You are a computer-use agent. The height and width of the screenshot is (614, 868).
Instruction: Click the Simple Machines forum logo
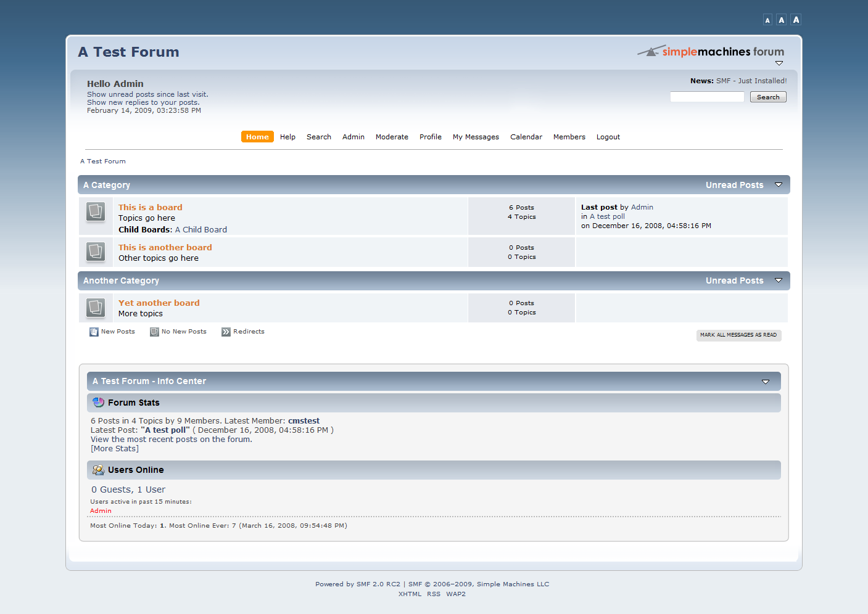pos(710,52)
